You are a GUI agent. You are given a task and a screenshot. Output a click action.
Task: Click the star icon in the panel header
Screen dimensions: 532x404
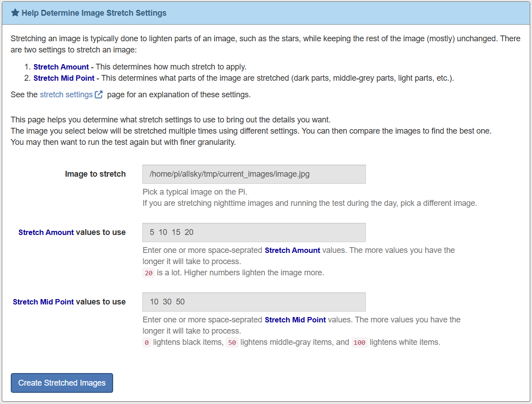click(15, 13)
